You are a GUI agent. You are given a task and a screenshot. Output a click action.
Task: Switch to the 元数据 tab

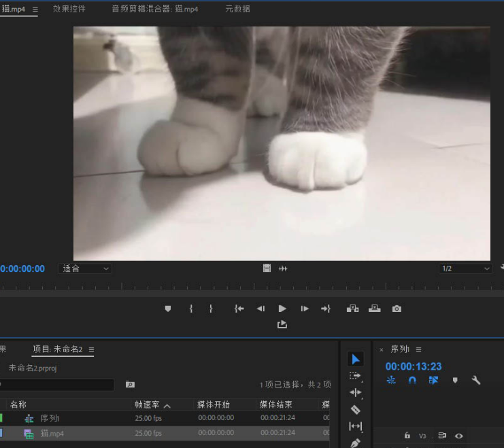click(237, 9)
